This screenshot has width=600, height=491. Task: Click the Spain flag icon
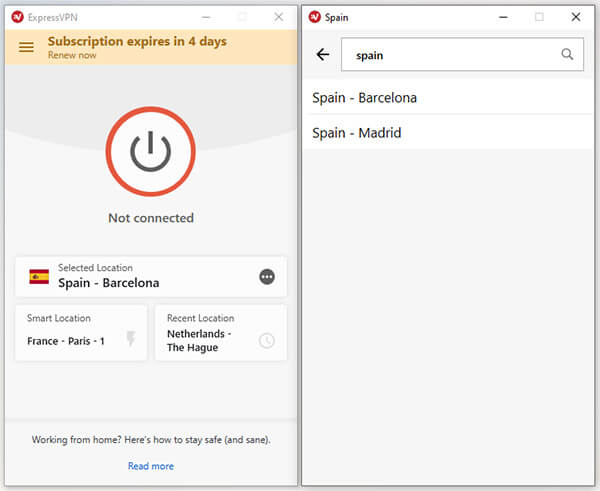[39, 277]
